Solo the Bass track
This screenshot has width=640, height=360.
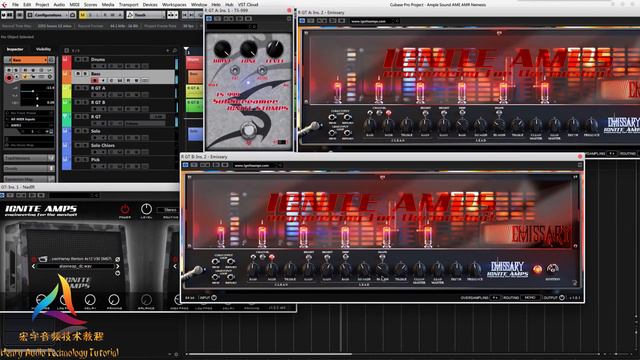pos(85,73)
